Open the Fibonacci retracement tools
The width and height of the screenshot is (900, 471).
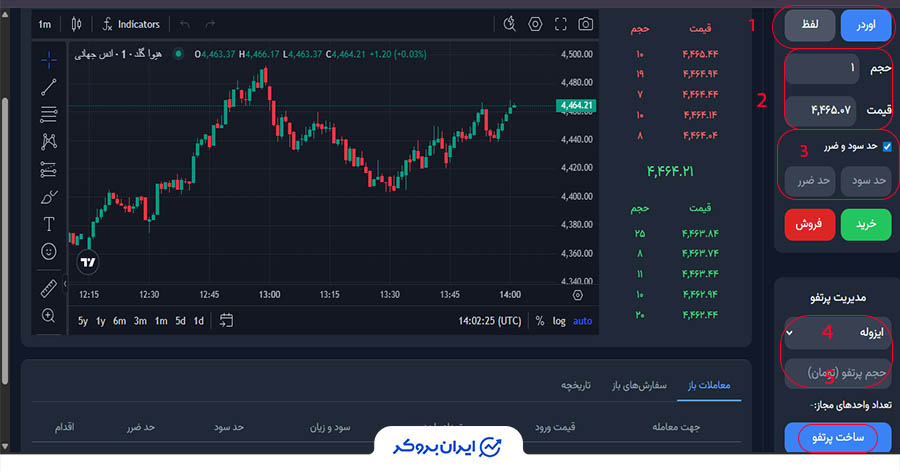(49, 114)
